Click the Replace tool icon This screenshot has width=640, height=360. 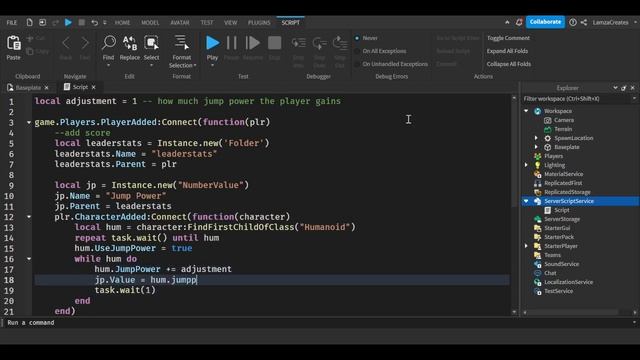point(130,42)
